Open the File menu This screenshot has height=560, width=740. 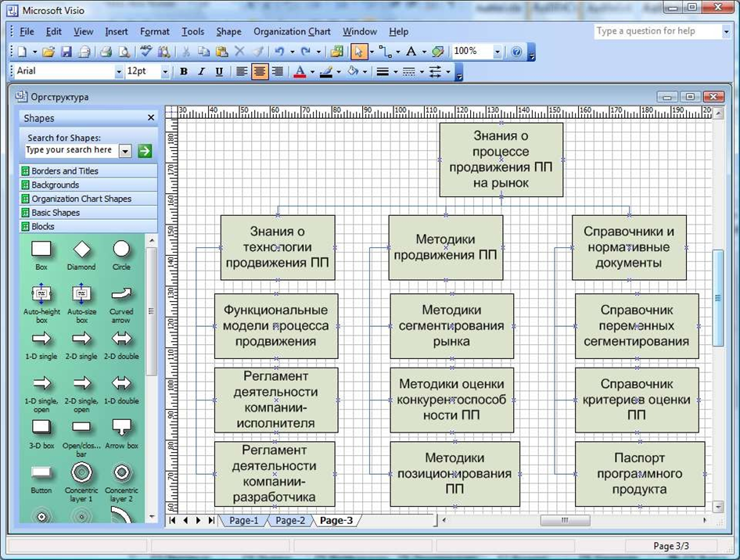27,31
